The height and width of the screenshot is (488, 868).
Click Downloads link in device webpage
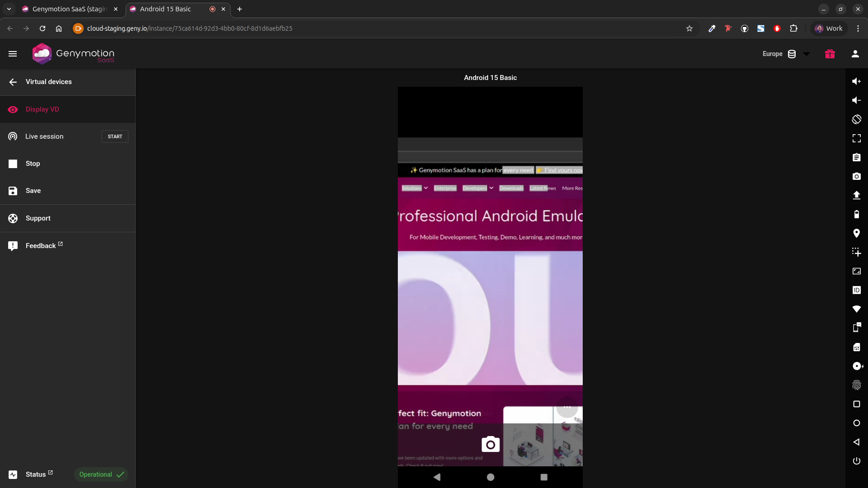click(x=511, y=188)
